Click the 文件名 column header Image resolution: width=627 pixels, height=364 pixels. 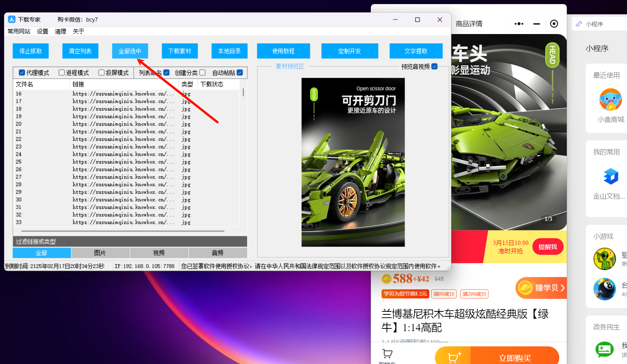41,84
